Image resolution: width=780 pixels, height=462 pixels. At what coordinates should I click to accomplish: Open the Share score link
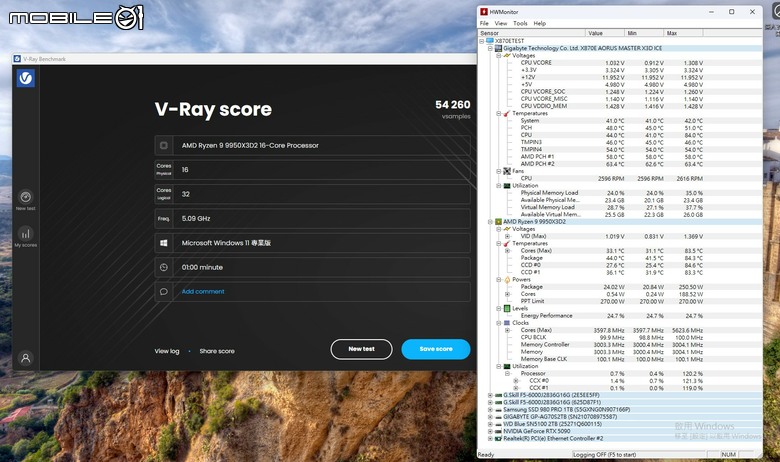coord(217,351)
